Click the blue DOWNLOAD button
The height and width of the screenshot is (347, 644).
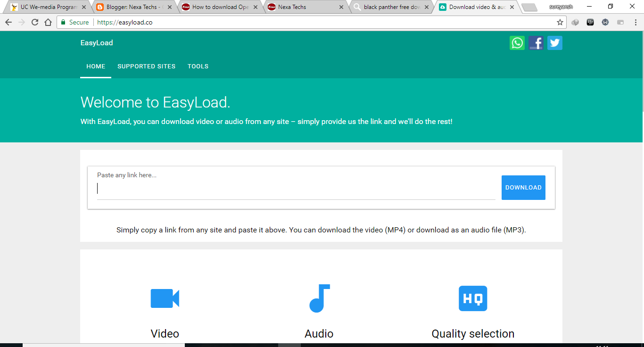pos(523,188)
